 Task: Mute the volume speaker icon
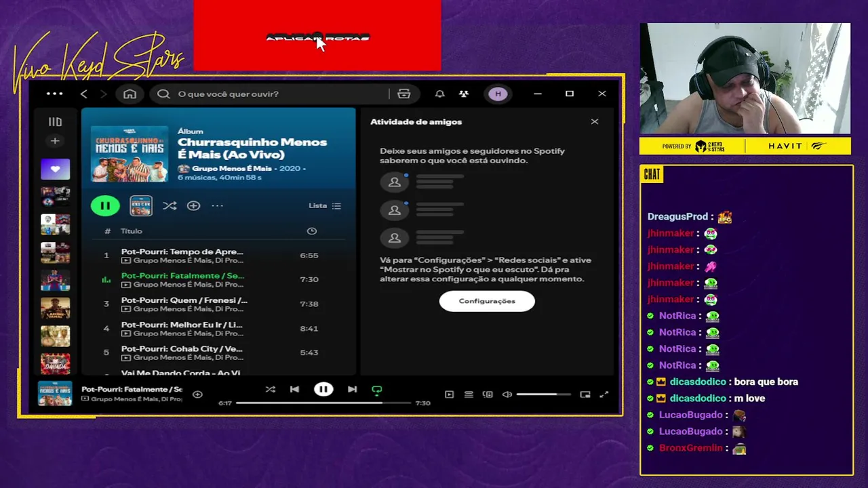(x=507, y=394)
